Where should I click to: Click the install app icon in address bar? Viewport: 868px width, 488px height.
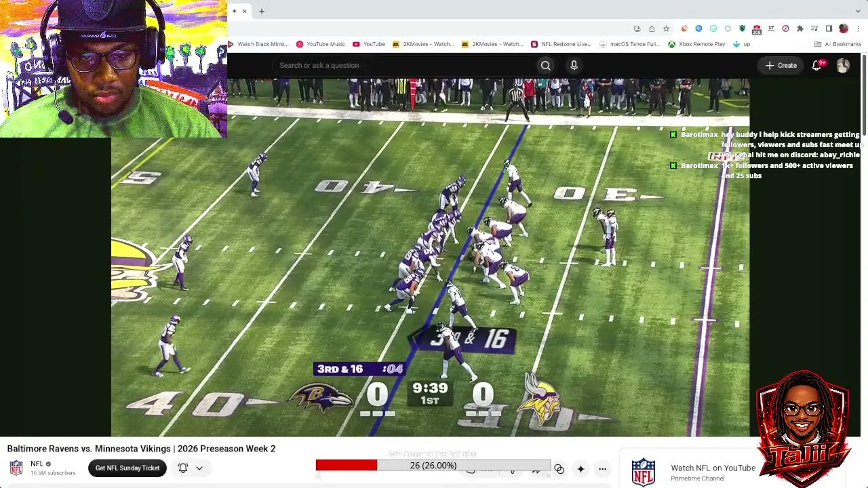[x=637, y=28]
